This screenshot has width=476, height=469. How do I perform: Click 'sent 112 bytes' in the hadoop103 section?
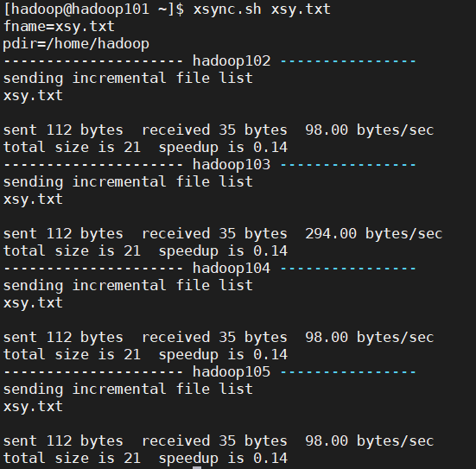(63, 234)
